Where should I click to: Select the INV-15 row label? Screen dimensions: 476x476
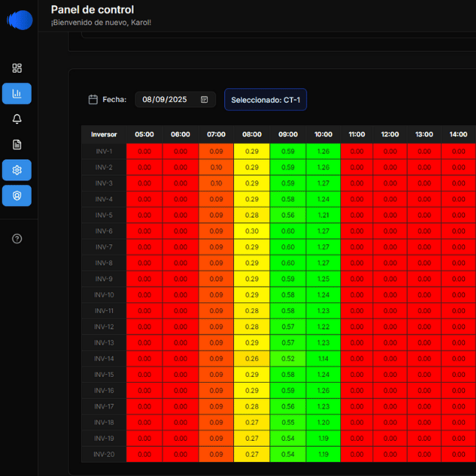click(104, 374)
